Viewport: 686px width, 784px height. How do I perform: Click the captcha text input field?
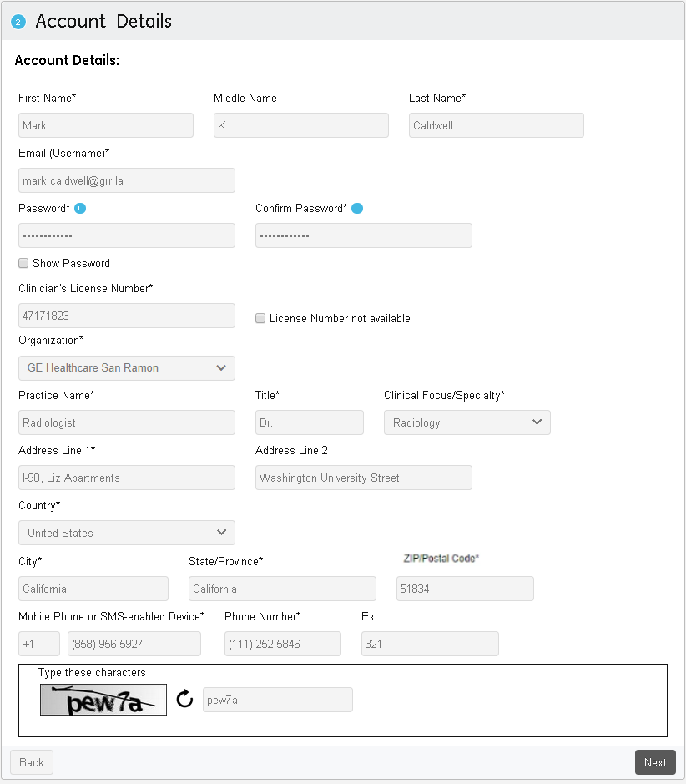click(277, 700)
